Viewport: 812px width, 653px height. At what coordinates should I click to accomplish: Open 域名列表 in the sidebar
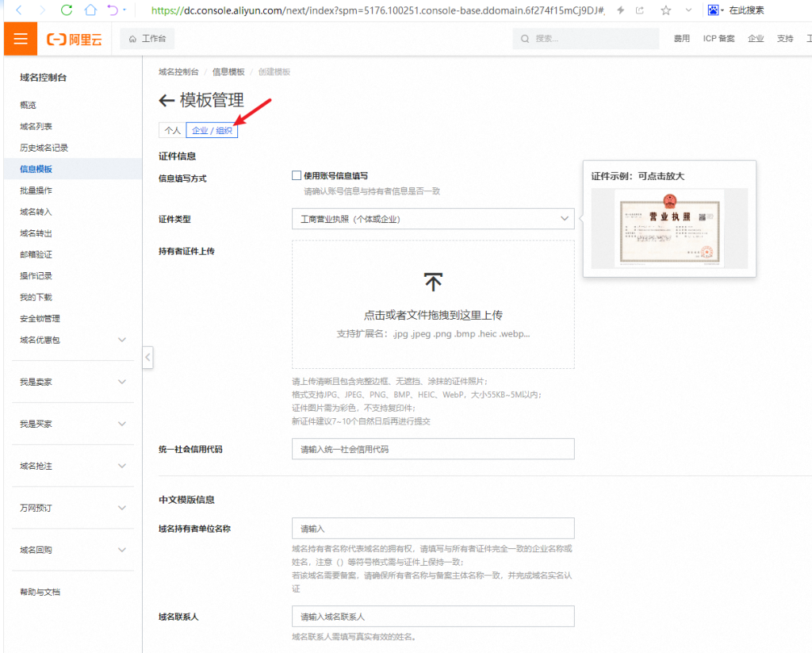point(36,126)
